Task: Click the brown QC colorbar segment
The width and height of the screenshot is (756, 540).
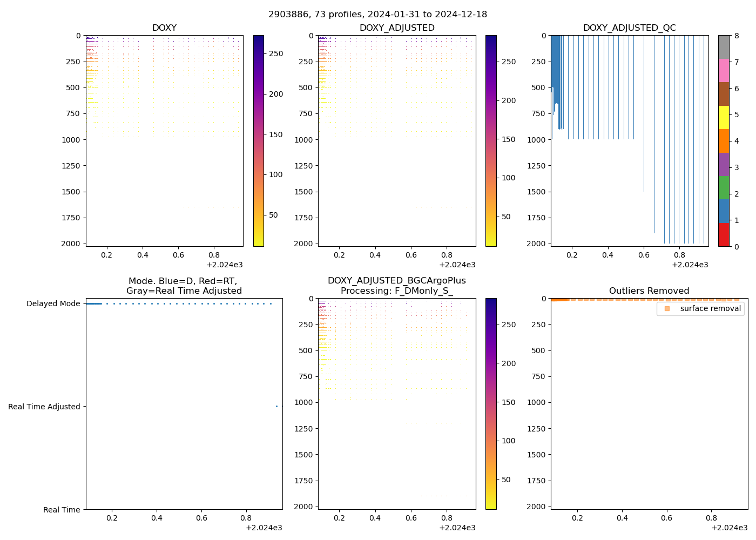Action: click(x=724, y=94)
